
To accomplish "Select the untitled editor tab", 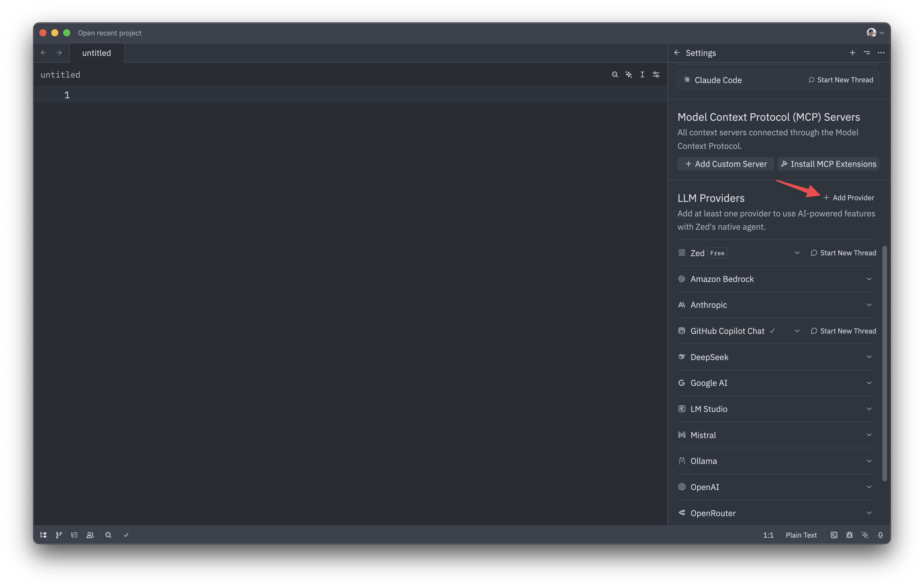I will click(x=97, y=53).
